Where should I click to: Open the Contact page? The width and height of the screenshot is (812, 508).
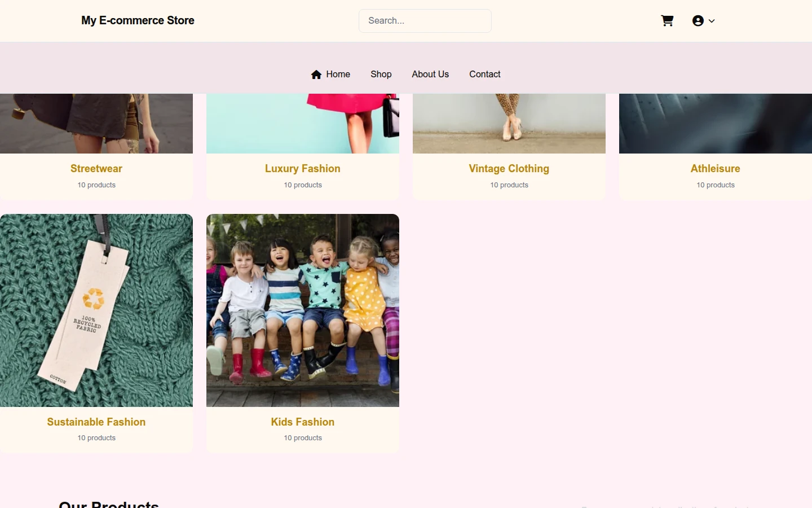485,74
